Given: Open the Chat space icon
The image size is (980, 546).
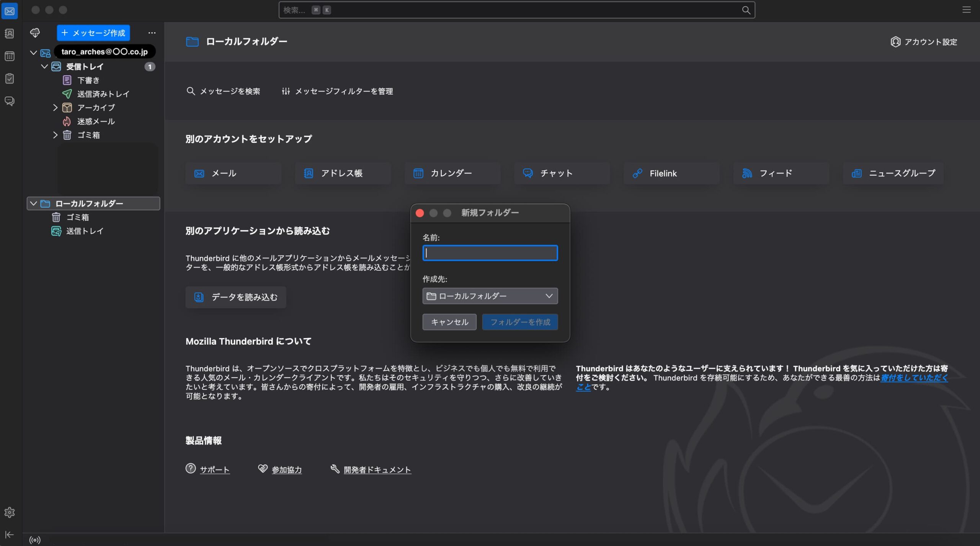Looking at the screenshot, I should point(10,101).
